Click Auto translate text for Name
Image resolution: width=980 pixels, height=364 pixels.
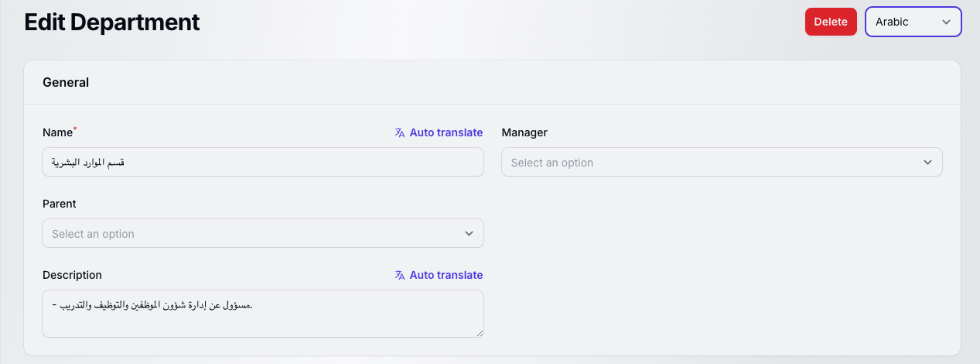[x=446, y=132]
